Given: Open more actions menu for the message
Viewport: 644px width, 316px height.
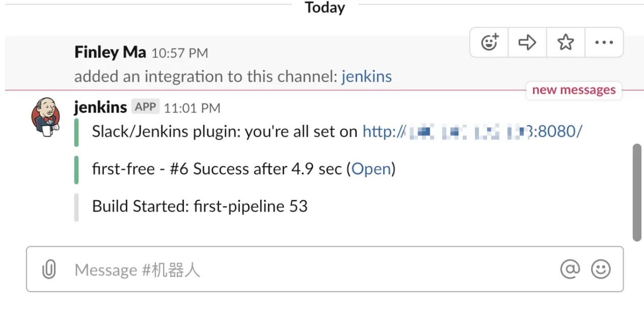Looking at the screenshot, I should click(604, 42).
